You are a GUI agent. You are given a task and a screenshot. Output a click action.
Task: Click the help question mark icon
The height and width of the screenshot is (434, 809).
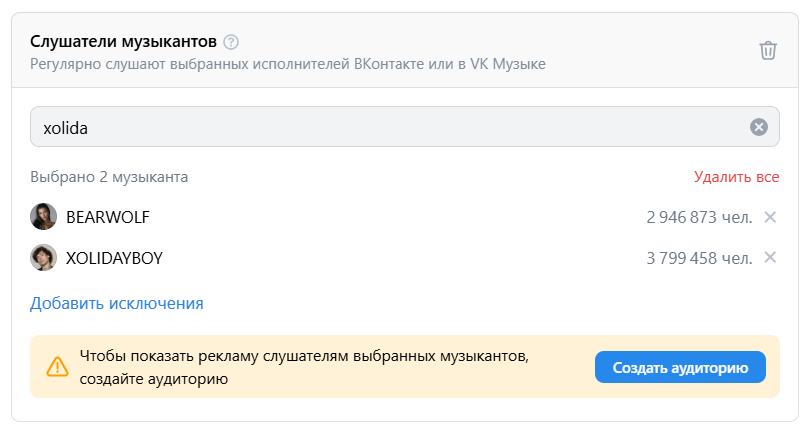click(232, 42)
